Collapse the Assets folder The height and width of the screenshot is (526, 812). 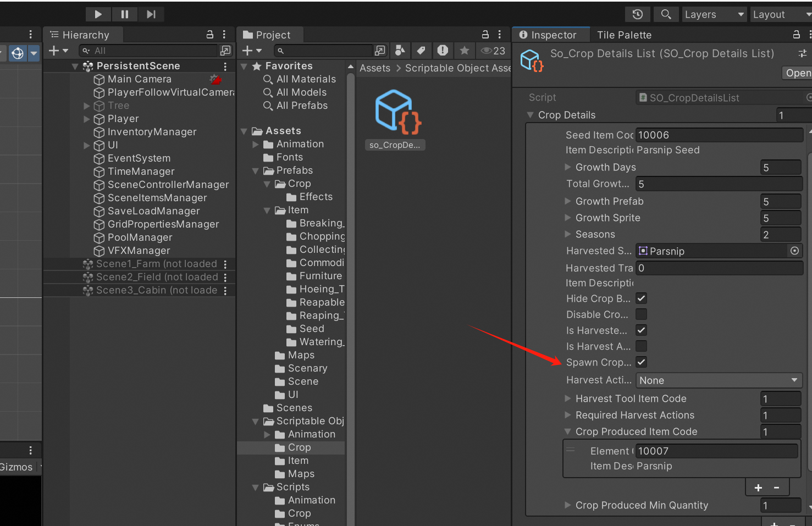click(244, 131)
